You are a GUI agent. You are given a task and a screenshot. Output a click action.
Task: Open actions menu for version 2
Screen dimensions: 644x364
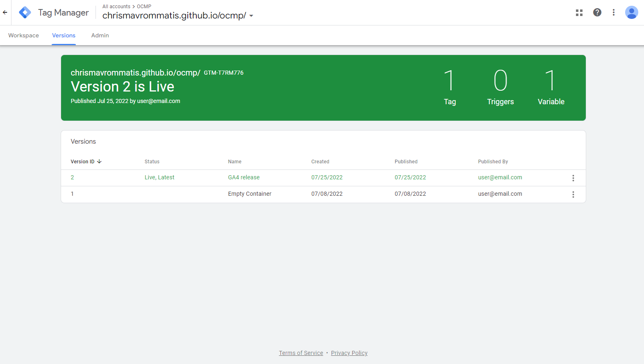pyautogui.click(x=573, y=178)
